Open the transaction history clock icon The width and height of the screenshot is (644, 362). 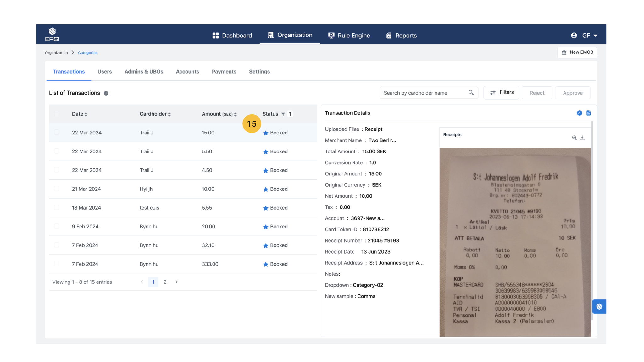tap(579, 113)
